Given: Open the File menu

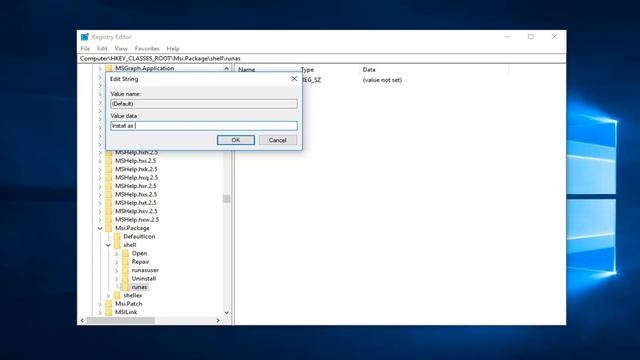Looking at the screenshot, I should 85,49.
